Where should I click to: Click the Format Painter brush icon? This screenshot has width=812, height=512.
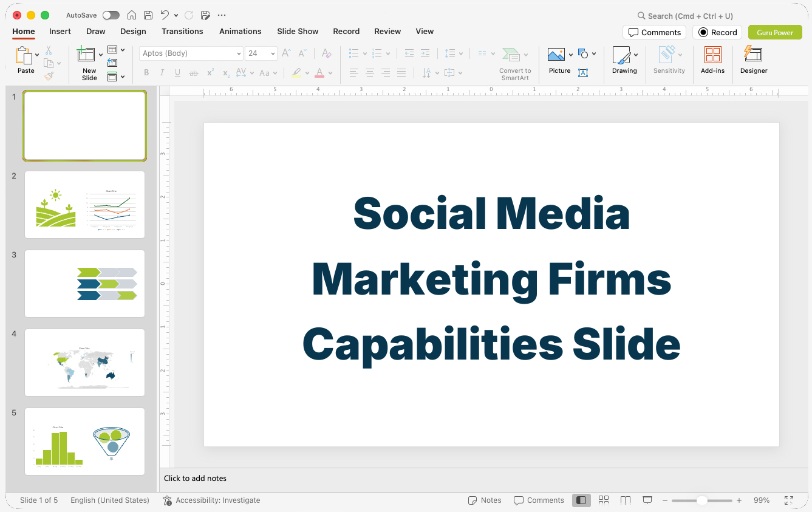[49, 76]
